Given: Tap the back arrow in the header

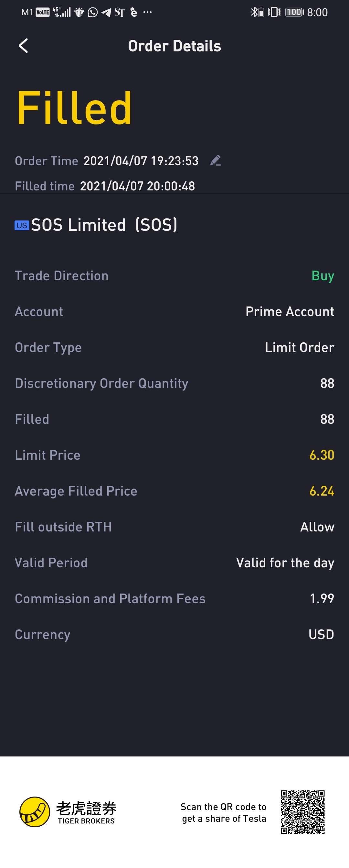Looking at the screenshot, I should (x=23, y=46).
